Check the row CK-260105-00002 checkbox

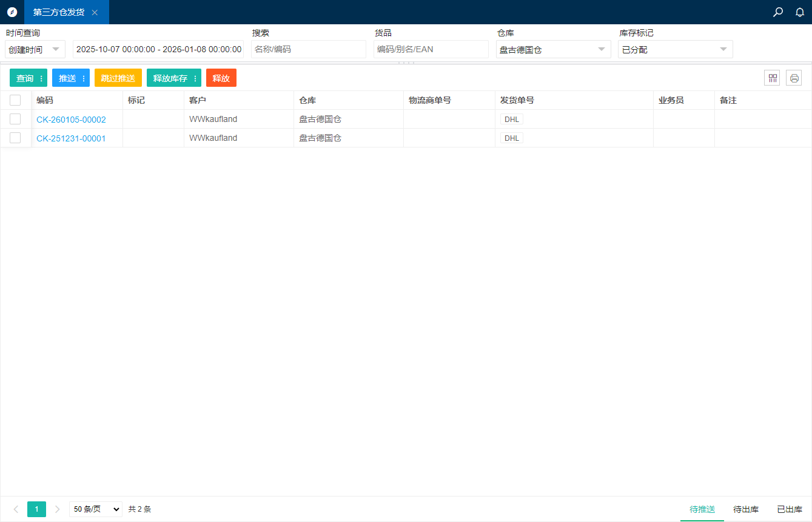[x=15, y=119]
